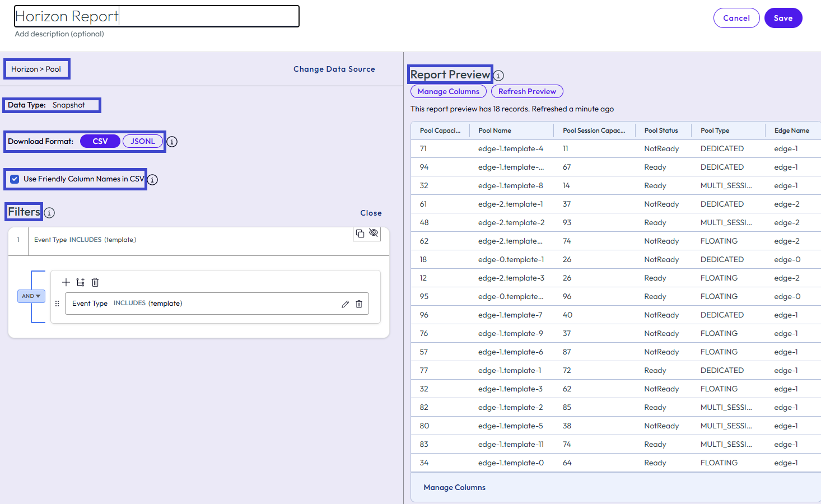Click cell edge-1.template-7
The width and height of the screenshot is (821, 504).
(x=510, y=315)
